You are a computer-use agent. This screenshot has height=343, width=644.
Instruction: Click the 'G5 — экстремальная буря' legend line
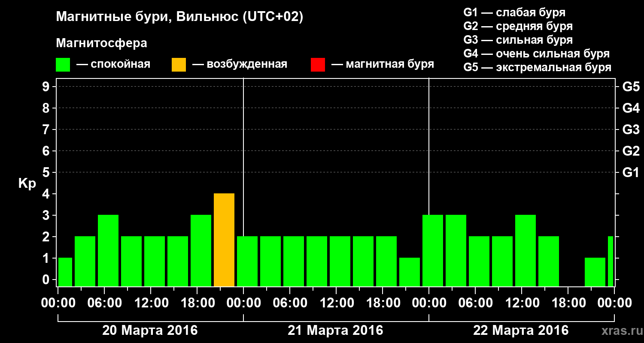click(x=538, y=68)
